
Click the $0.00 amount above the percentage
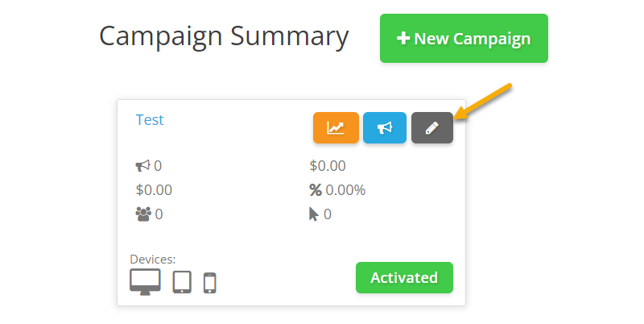[x=328, y=166]
